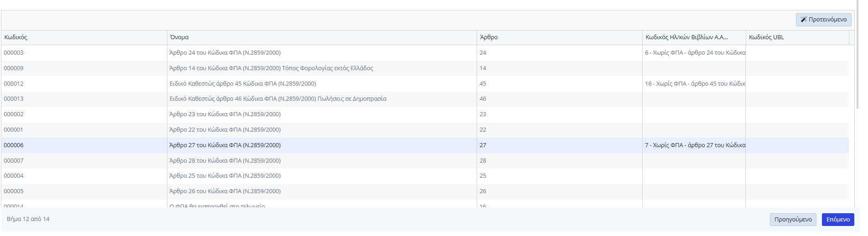Click the Άρθρο 22 του Κώδικα ΦΠΑ row

225,130
